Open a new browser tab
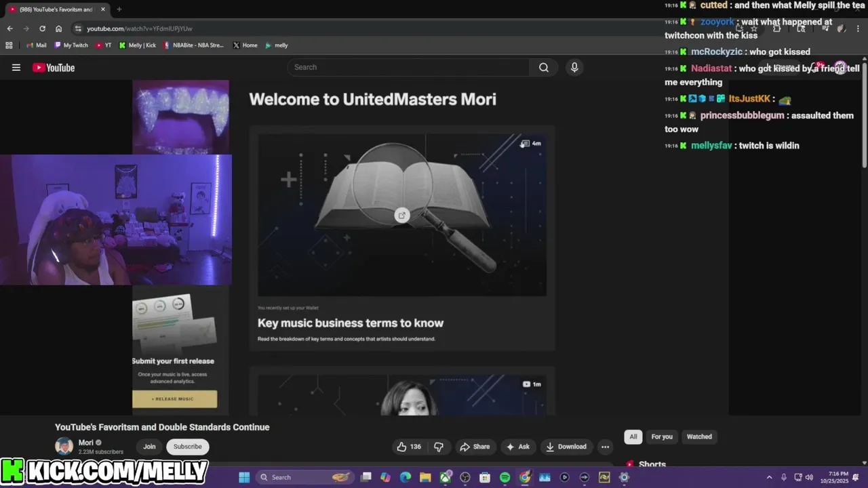Image resolution: width=868 pixels, height=488 pixels. pos(119,9)
